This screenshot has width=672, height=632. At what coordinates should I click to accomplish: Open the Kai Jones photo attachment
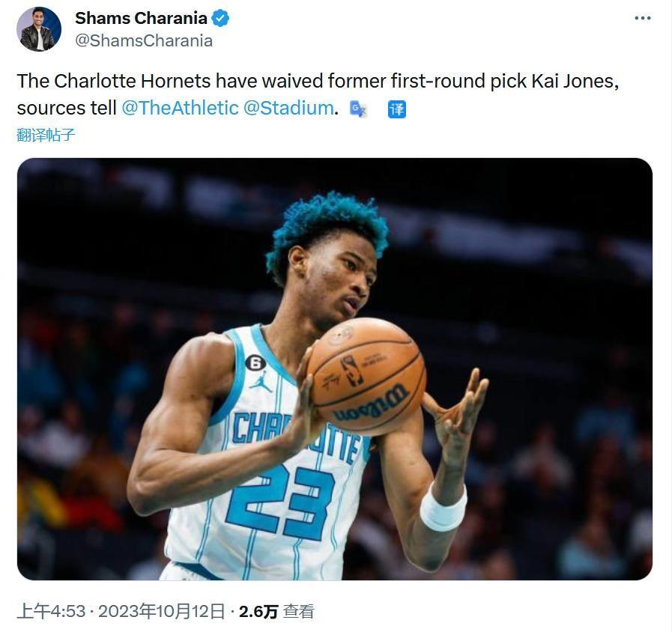click(335, 369)
